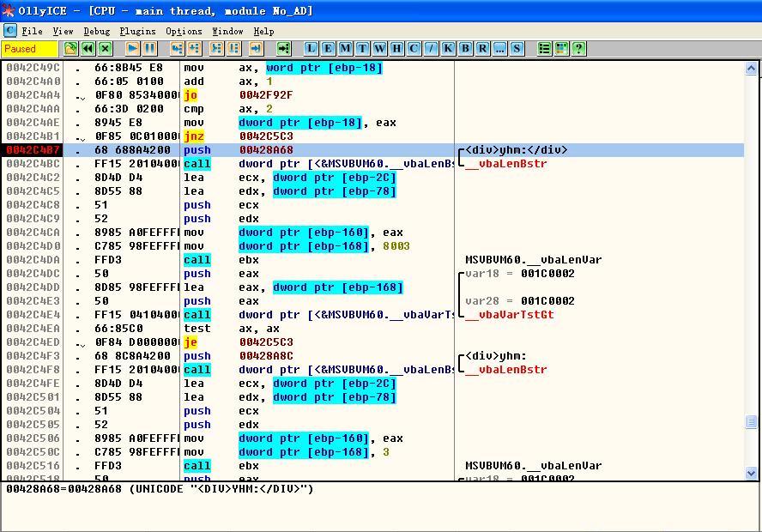Click the address 0042C4ED row
The width and height of the screenshot is (762, 532).
pyautogui.click(x=372, y=342)
